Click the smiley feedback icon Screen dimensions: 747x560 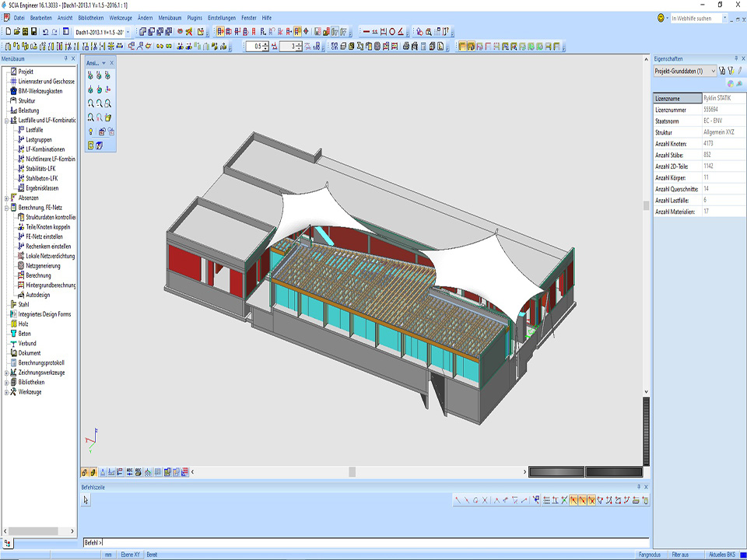tap(661, 17)
